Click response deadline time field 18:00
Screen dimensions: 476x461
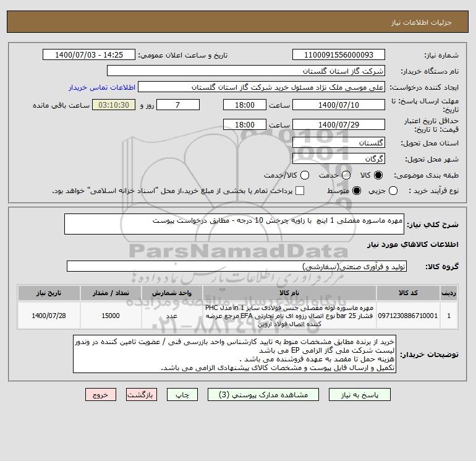245,105
